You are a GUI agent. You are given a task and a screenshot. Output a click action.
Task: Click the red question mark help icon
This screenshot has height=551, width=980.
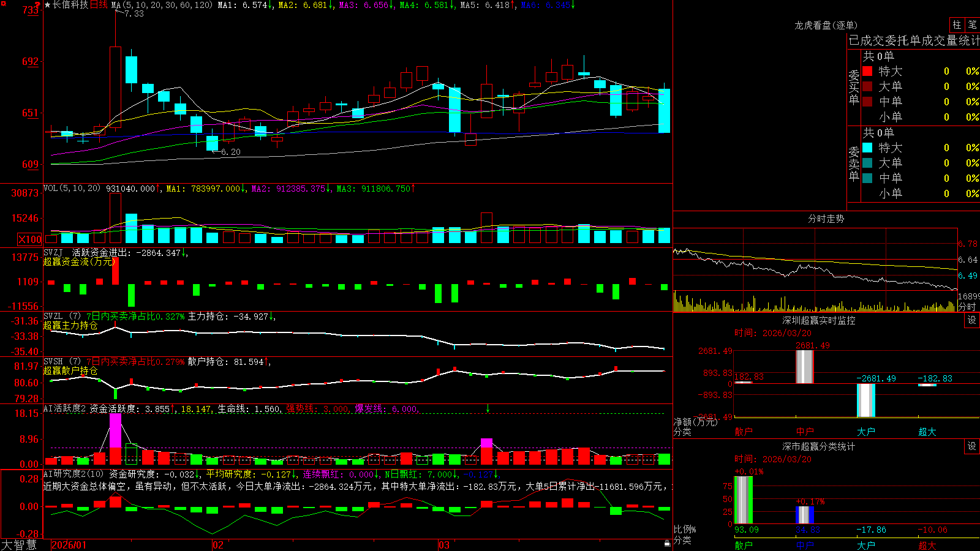38,5
